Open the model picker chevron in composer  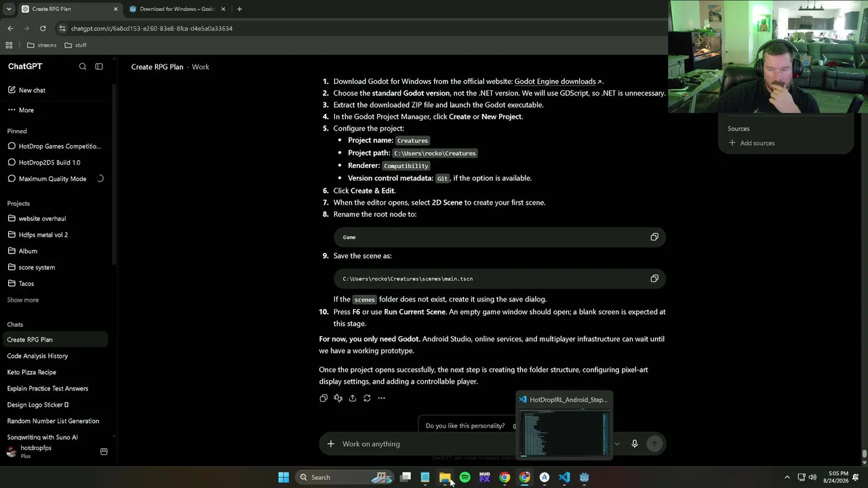(616, 444)
